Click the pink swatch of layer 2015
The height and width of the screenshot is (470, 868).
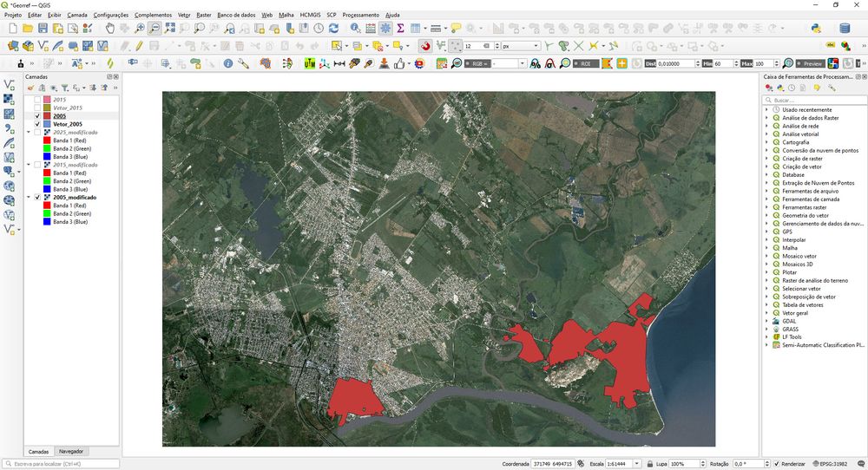click(x=47, y=100)
